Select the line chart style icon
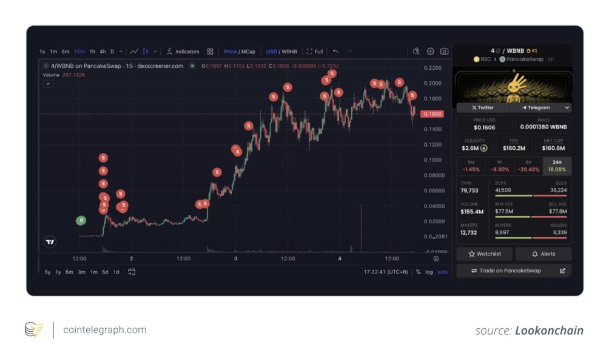The image size is (609, 364). pyautogui.click(x=134, y=52)
